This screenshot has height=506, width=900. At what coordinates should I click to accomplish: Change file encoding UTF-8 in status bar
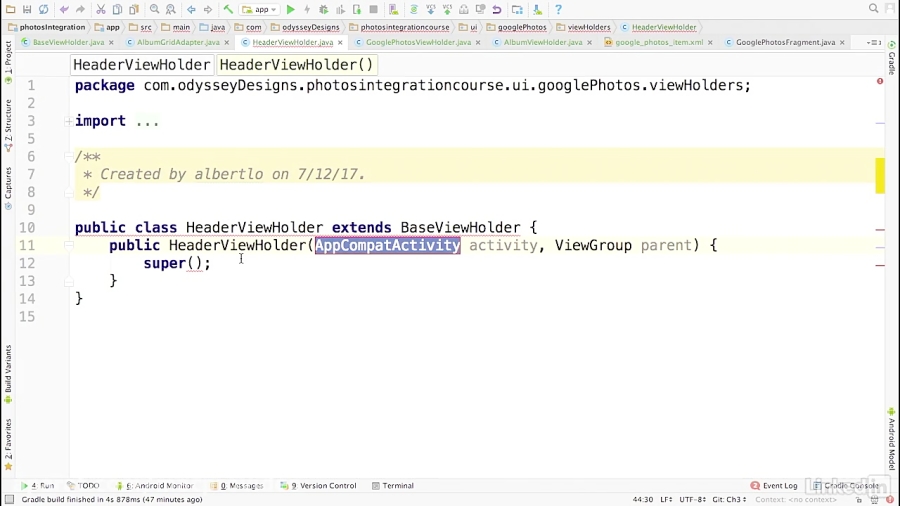point(693,500)
